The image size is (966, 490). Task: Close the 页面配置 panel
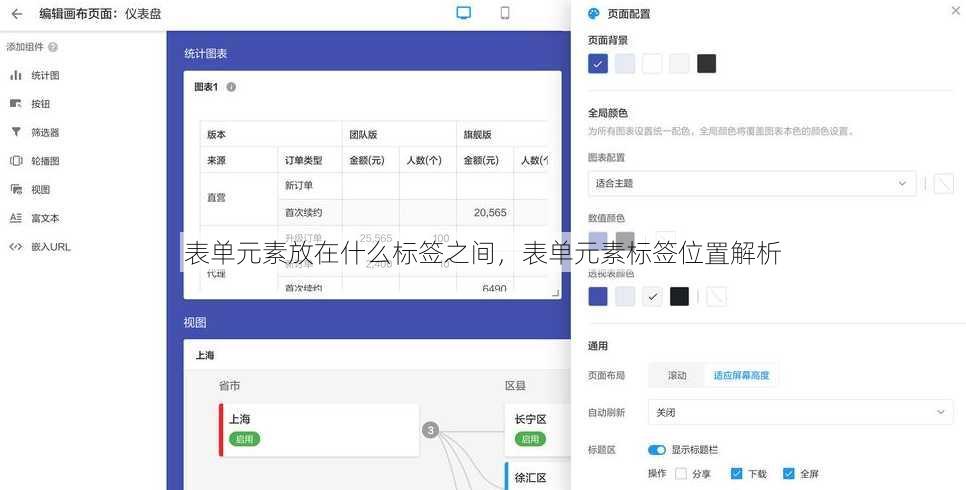pos(956,10)
